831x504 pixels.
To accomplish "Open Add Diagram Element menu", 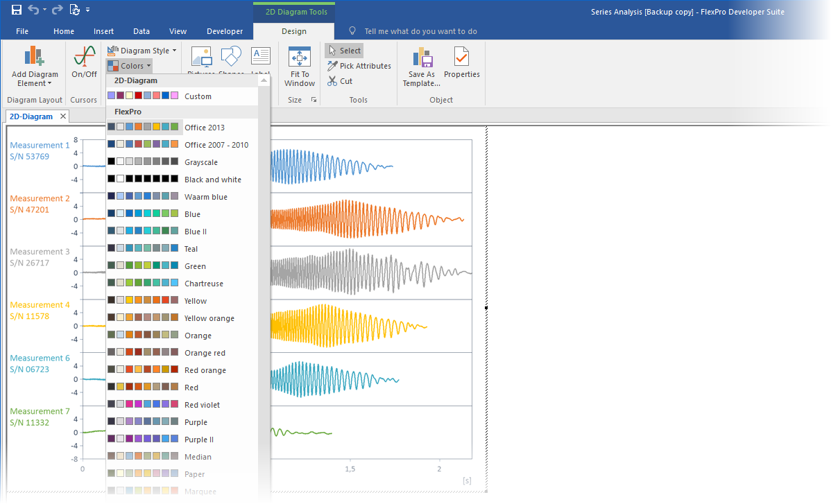I will click(x=35, y=67).
